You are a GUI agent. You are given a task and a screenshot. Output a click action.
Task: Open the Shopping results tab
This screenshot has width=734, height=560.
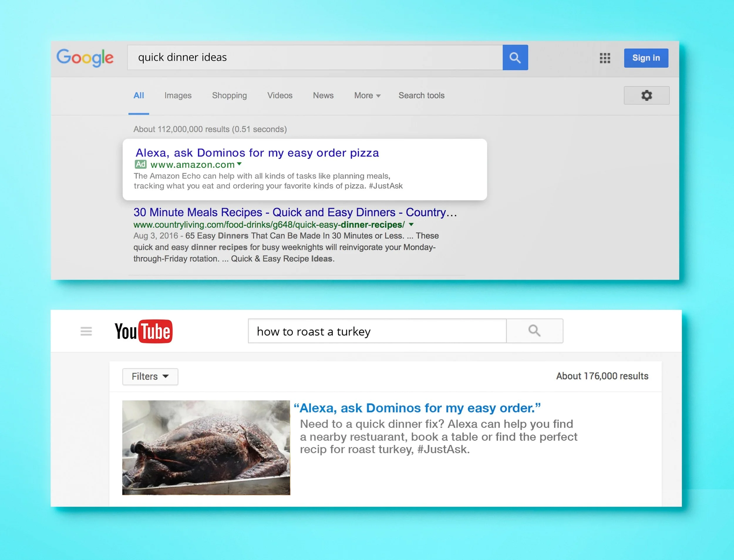(229, 96)
